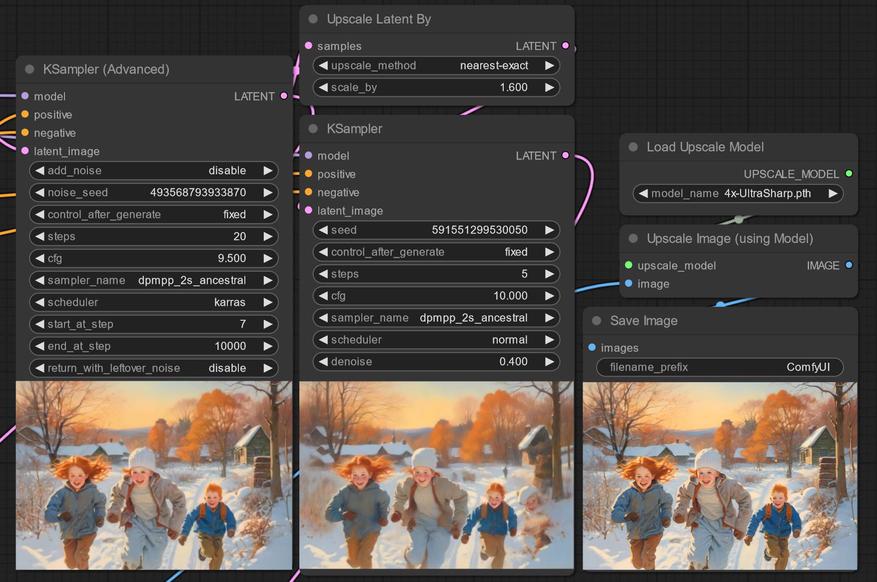
Task: Toggle return_with_leftover_noise with its right arrow
Action: [x=268, y=368]
